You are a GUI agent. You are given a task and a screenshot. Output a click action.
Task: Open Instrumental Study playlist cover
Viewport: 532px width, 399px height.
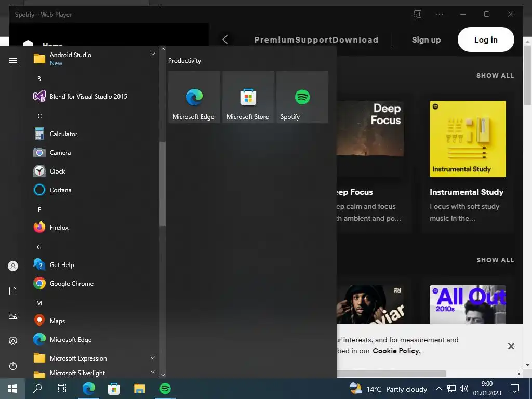(x=468, y=139)
